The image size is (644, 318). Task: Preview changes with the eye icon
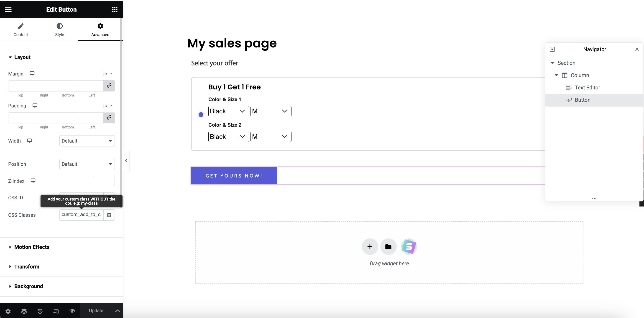pos(72,311)
